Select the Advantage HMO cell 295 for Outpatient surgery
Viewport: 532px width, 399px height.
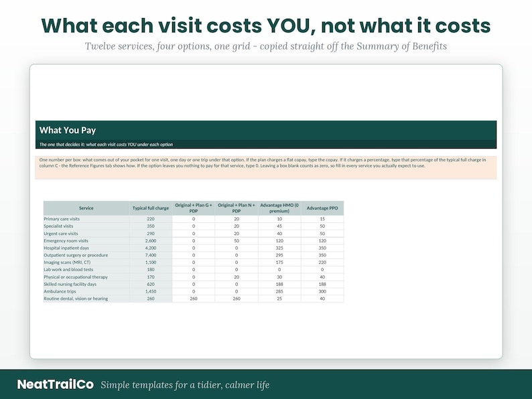(x=279, y=255)
